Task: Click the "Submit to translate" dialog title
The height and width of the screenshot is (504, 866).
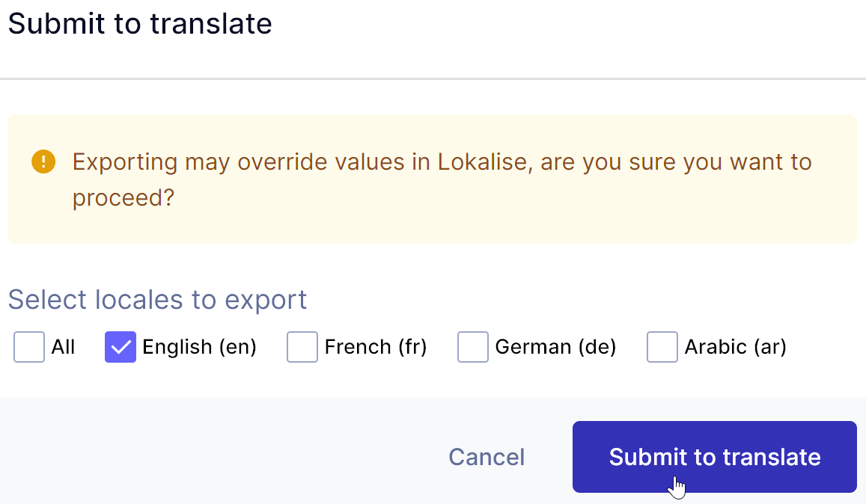Action: [140, 24]
